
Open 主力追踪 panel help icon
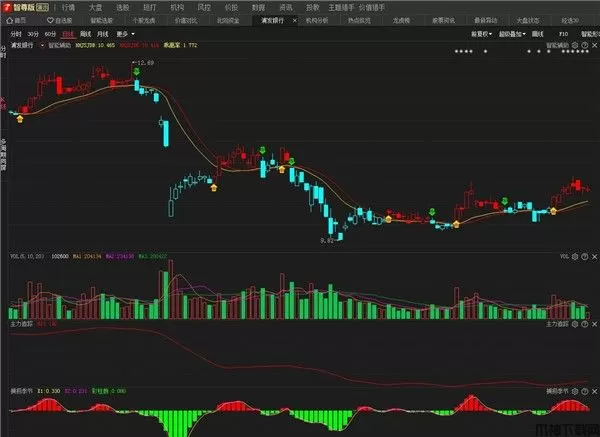click(585, 324)
